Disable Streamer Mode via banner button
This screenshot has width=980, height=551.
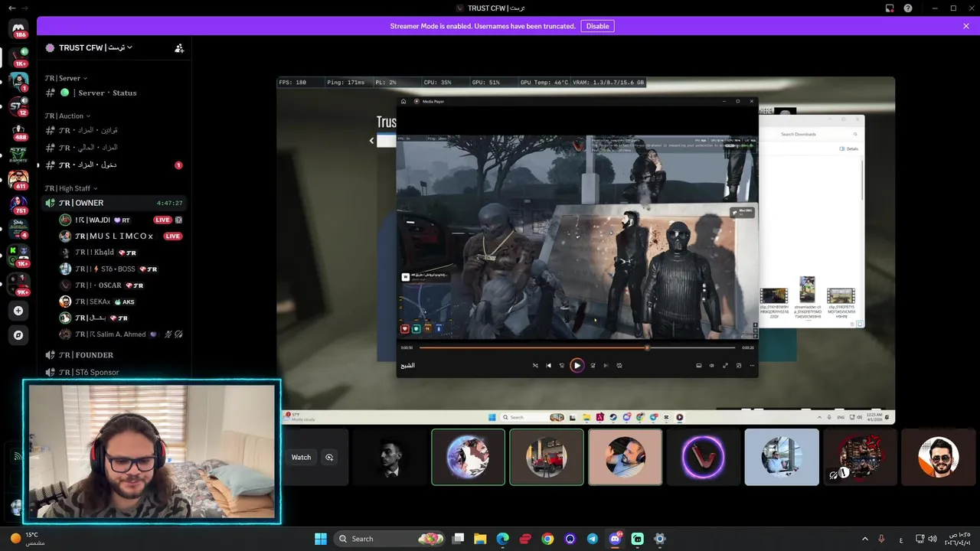[x=597, y=26]
